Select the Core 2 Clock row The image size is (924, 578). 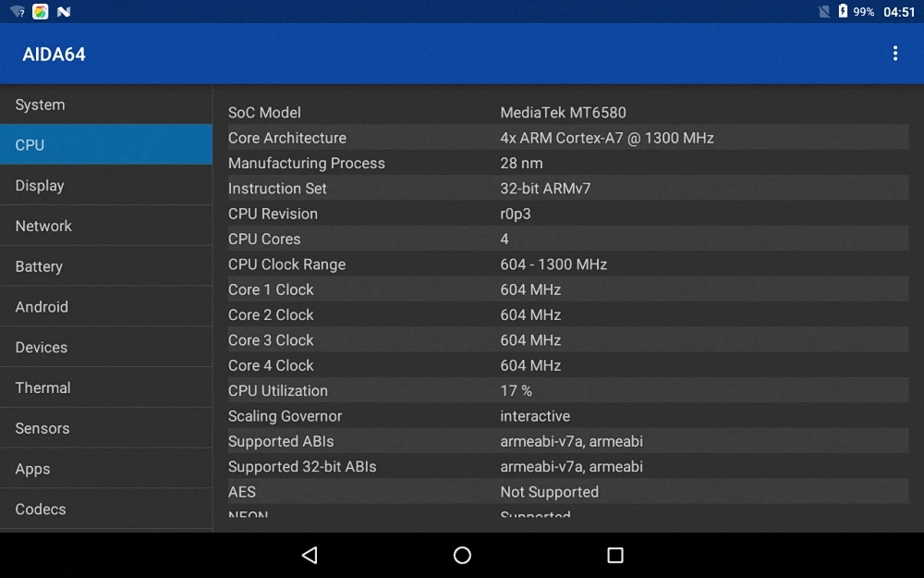[568, 315]
